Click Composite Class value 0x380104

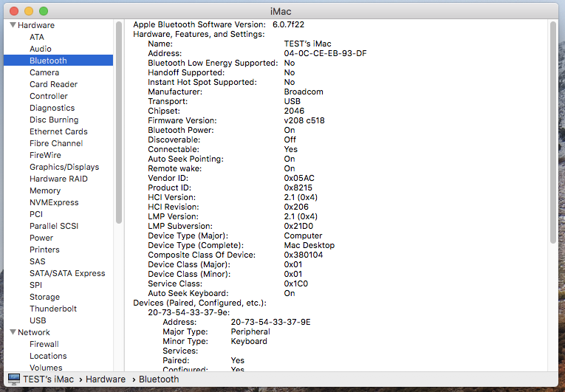[x=304, y=255]
